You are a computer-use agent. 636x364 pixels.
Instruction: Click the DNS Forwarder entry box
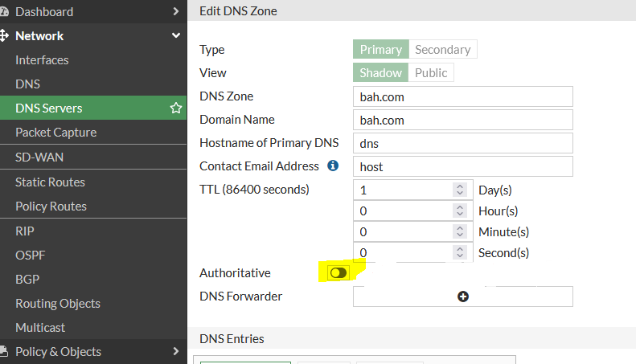pyautogui.click(x=463, y=297)
